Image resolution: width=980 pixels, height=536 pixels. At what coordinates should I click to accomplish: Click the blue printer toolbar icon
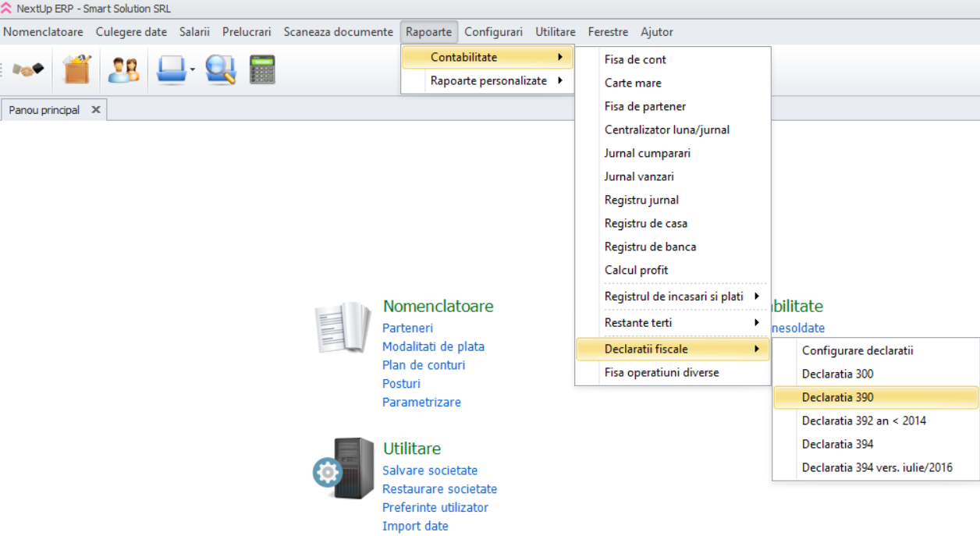171,70
